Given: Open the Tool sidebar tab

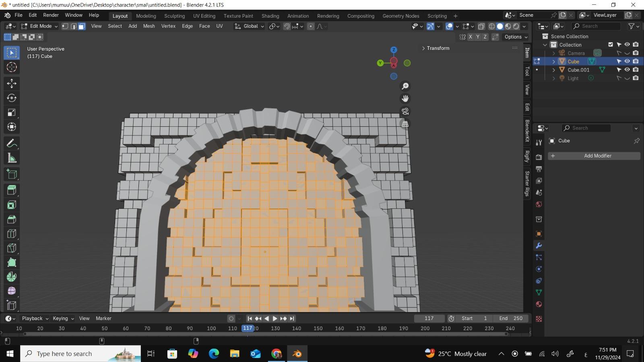Looking at the screenshot, I should pos(527,71).
